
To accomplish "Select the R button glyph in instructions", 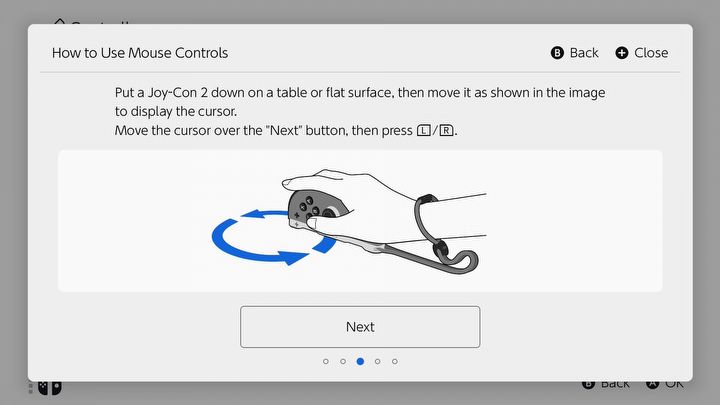I will [x=446, y=131].
